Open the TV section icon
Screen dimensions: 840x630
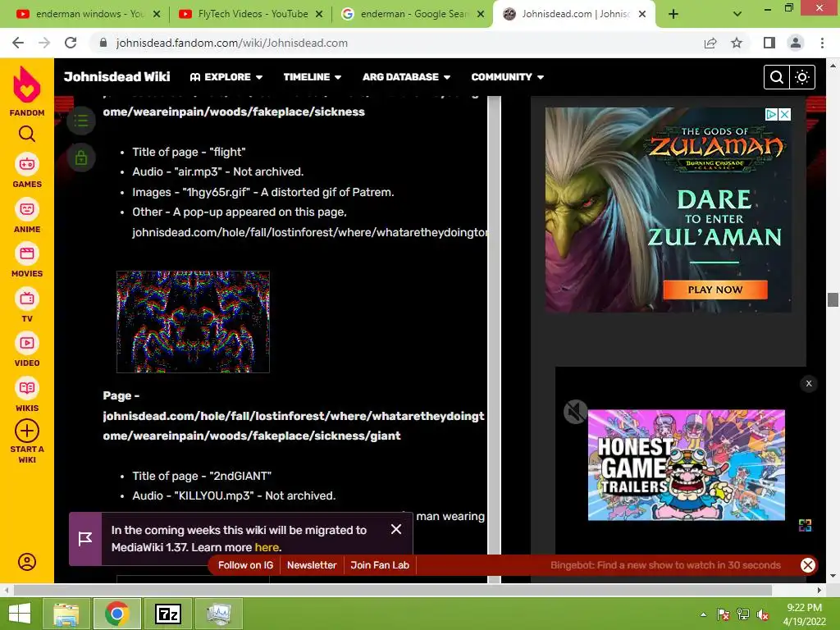(x=27, y=299)
